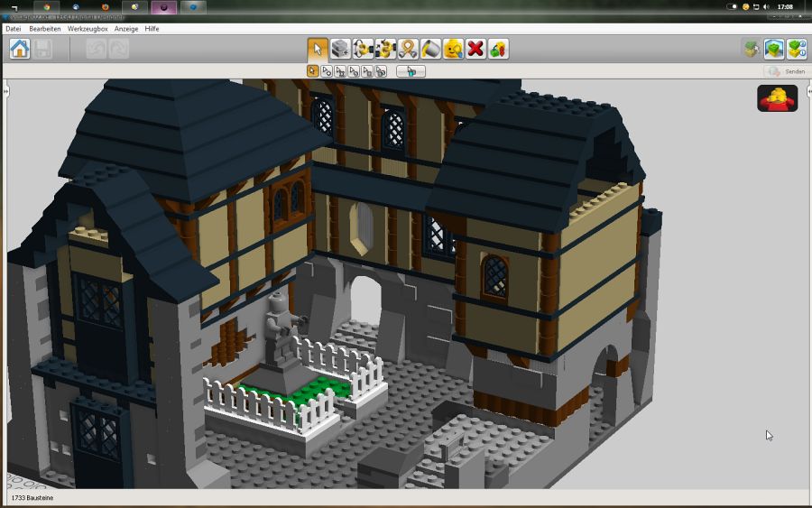Pick the Paint bucket tool

coord(430,49)
